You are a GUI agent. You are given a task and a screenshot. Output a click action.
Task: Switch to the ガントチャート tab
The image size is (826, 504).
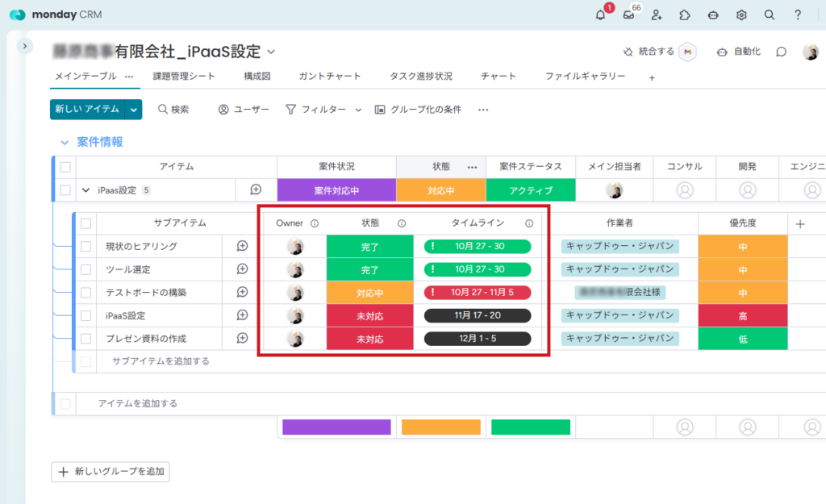pyautogui.click(x=329, y=77)
